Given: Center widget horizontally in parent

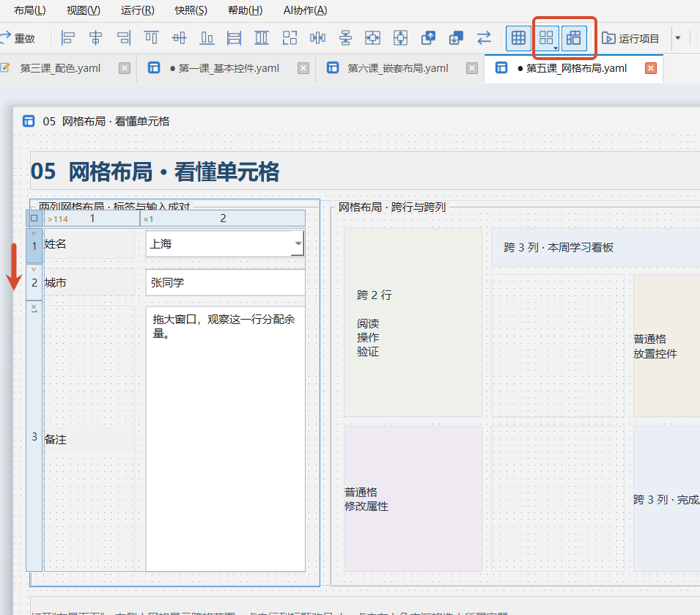Looking at the screenshot, I should point(373,38).
